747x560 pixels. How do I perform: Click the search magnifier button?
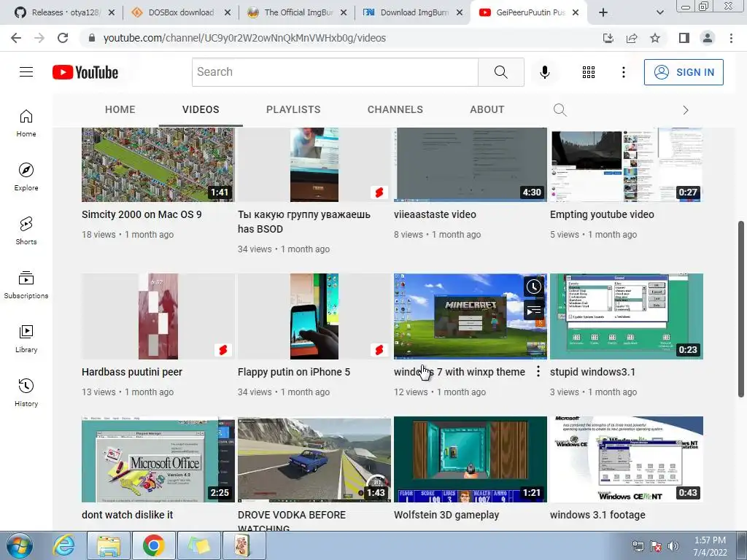[500, 72]
